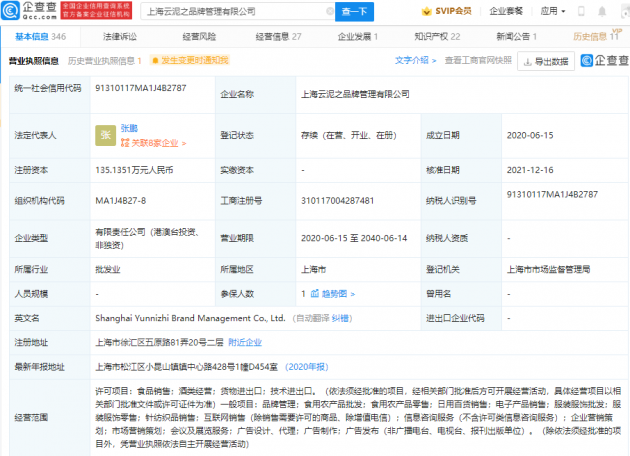The width and height of the screenshot is (630, 456).
Task: Select founding date 2020-06-15
Action: click(x=530, y=135)
